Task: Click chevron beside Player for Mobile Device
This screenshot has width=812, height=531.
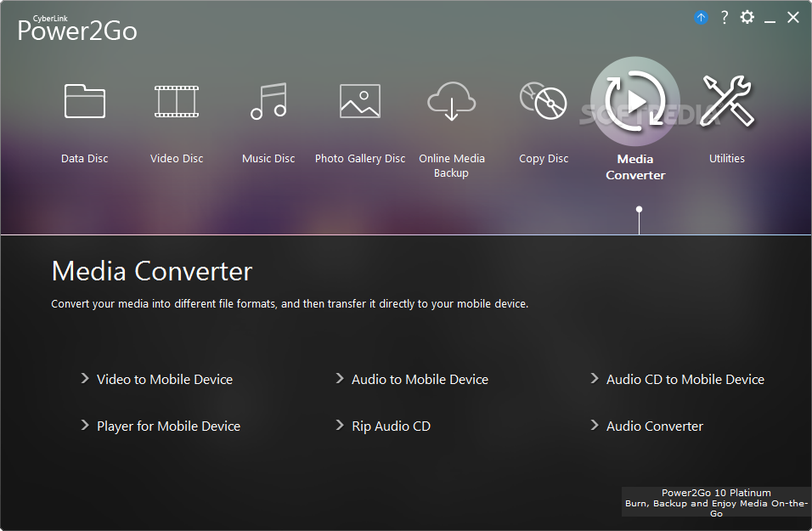Action: click(85, 426)
